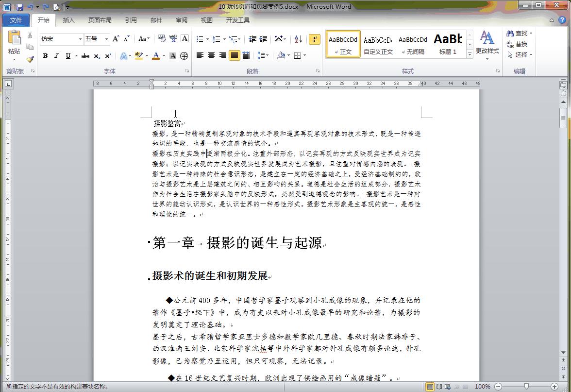Click the Sort A-Z icon

(298, 39)
